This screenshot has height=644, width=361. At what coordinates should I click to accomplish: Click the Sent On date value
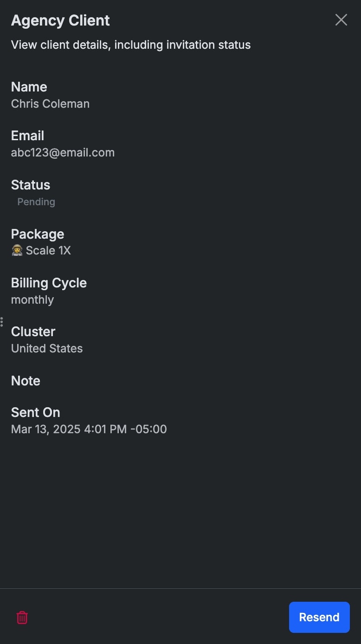click(89, 429)
